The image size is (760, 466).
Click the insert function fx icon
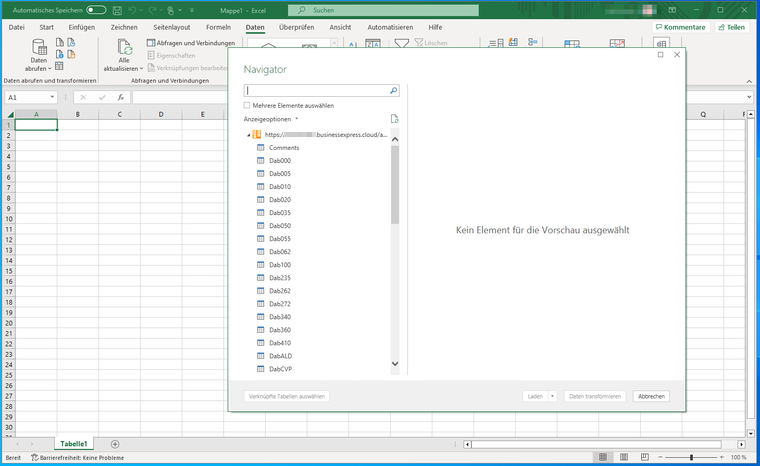(x=120, y=98)
